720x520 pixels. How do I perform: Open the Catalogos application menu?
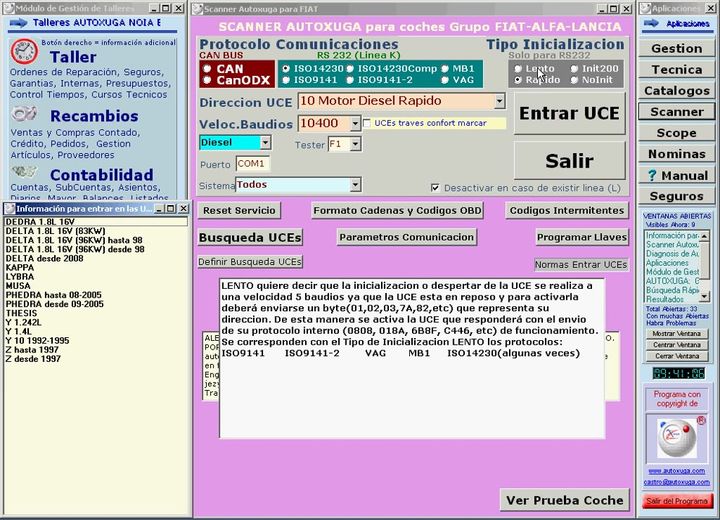pyautogui.click(x=676, y=90)
